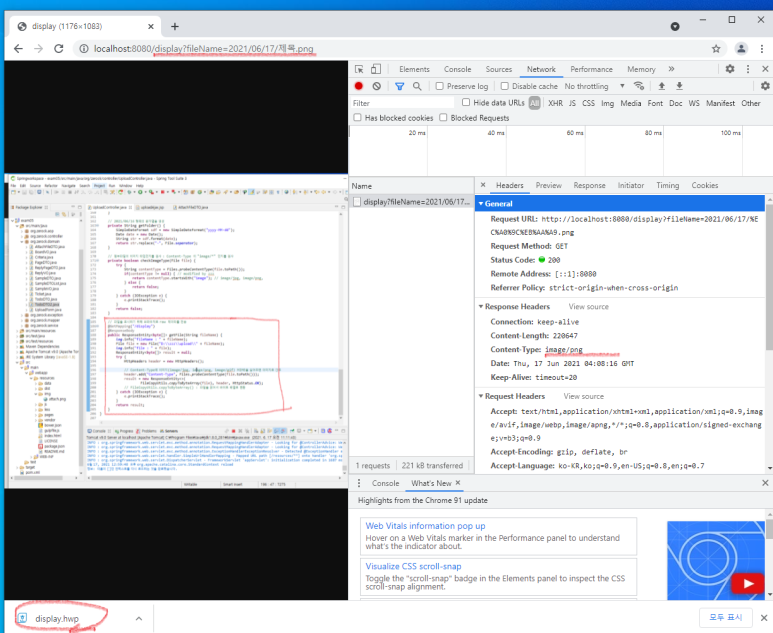Open DevTools customize three-dot menu
This screenshot has width=773, height=633.
click(x=748, y=69)
